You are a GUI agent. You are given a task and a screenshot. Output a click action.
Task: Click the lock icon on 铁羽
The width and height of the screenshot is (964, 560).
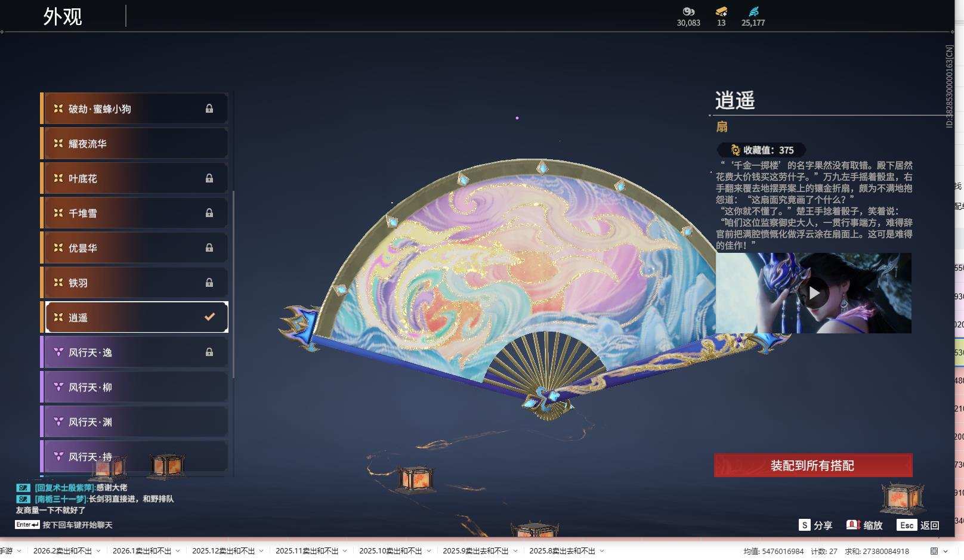(209, 282)
